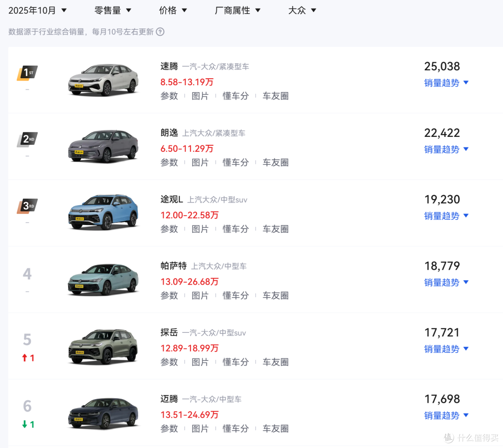This screenshot has width=503, height=448.
Task: Expand 销量趋势 for 途观L
Action: point(446,216)
